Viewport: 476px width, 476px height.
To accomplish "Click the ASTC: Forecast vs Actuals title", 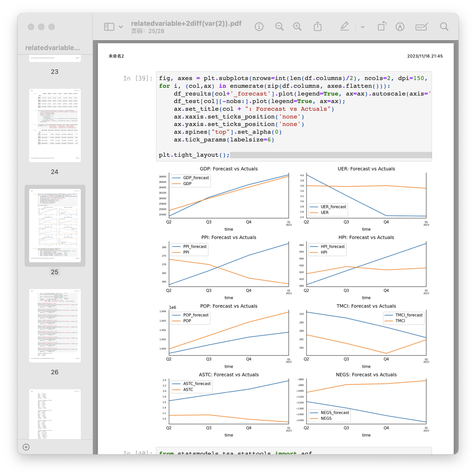I will (229, 375).
